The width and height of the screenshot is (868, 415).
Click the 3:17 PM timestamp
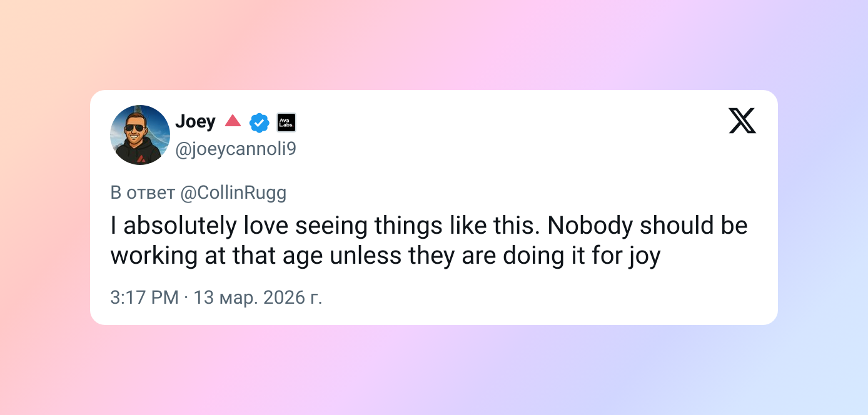(x=144, y=297)
